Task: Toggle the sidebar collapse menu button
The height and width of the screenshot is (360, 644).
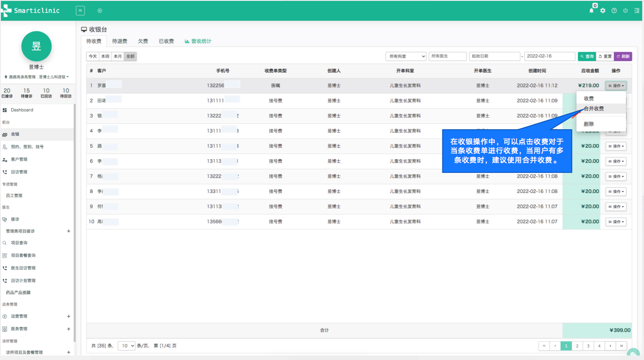Action: pyautogui.click(x=80, y=10)
